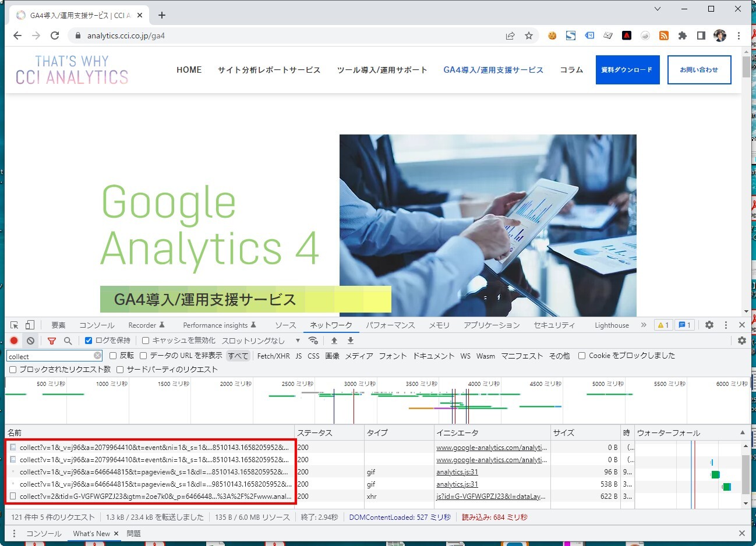Toggle the device emulation toolbar
756x546 pixels.
click(x=30, y=324)
